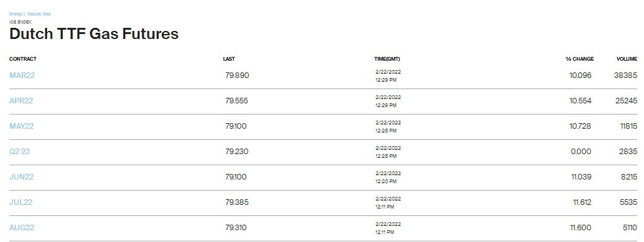Click the LAST column header
This screenshot has height=242, width=644.
tap(229, 59)
